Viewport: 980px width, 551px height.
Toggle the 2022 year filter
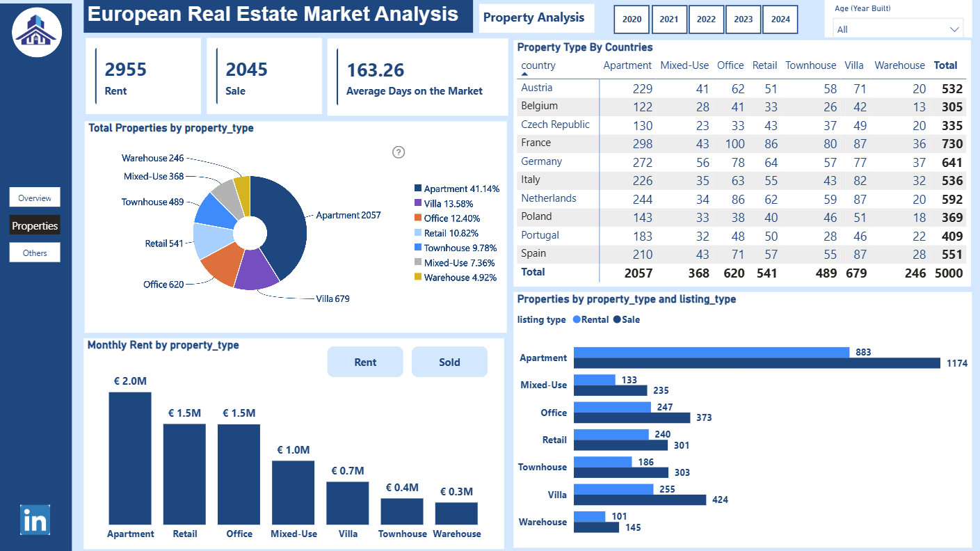point(706,19)
